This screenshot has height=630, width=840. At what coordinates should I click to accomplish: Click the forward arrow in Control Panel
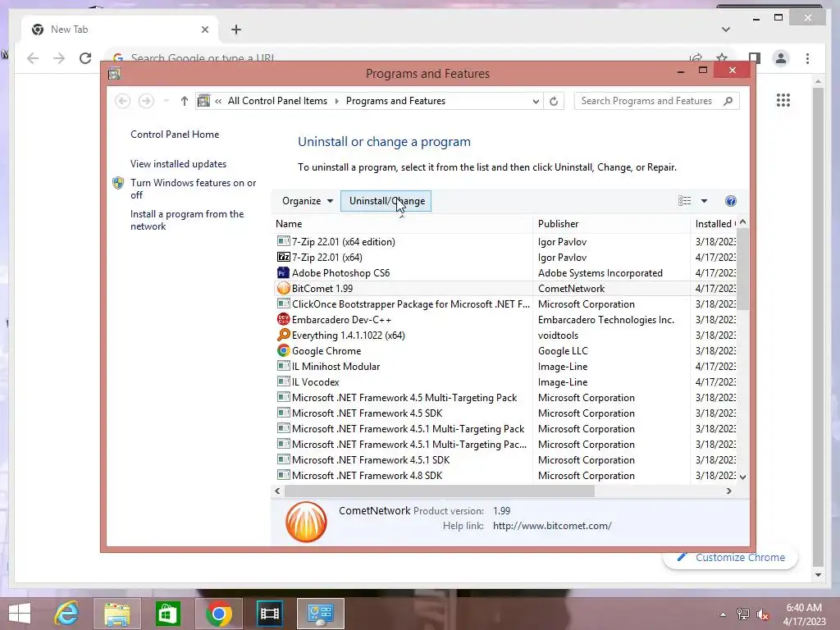tap(146, 101)
